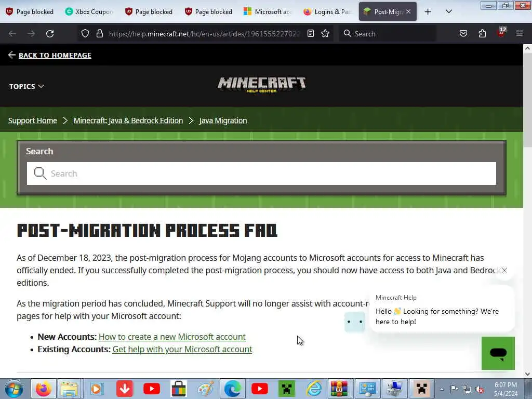Switch to the Microsoft account tab
532x399 pixels.
pos(268,12)
